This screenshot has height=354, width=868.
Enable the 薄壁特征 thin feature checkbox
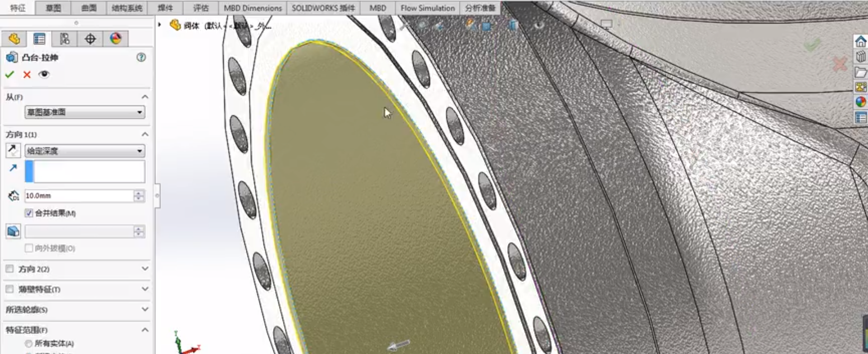pos(9,289)
